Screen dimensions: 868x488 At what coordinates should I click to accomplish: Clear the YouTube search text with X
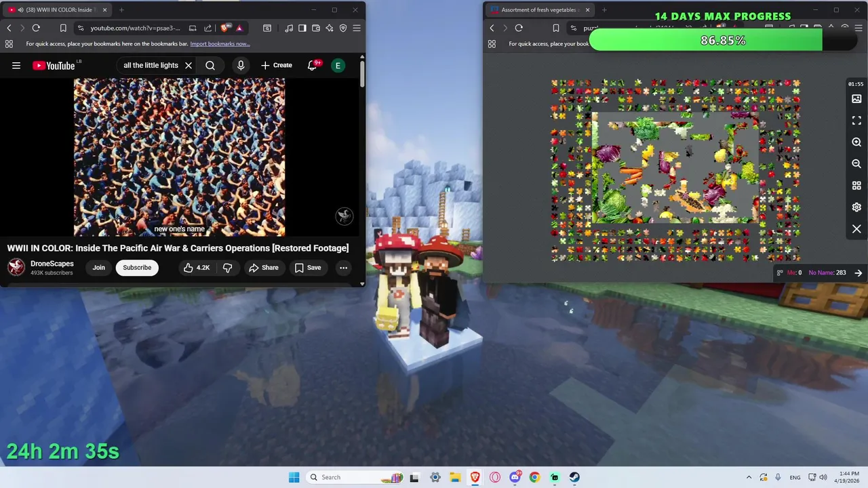(189, 66)
